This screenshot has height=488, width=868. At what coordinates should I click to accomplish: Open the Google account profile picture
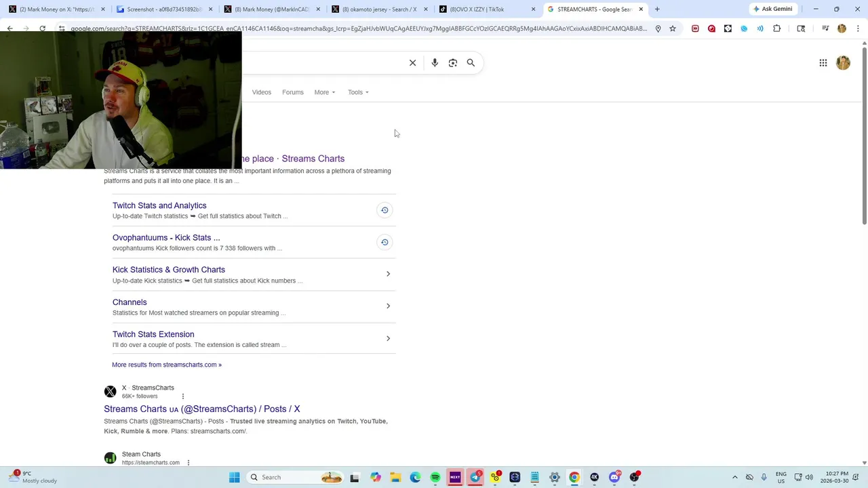tap(844, 63)
